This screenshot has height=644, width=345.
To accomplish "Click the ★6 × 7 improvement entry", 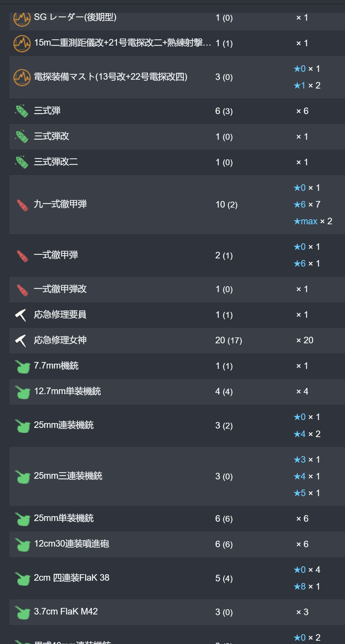I will (x=307, y=205).
